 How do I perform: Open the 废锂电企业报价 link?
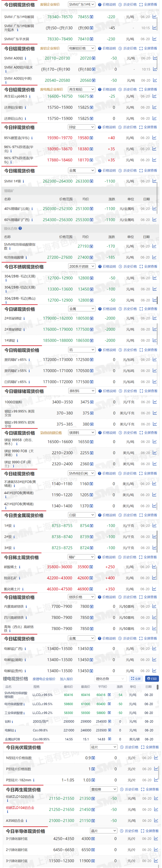pos(44,679)
